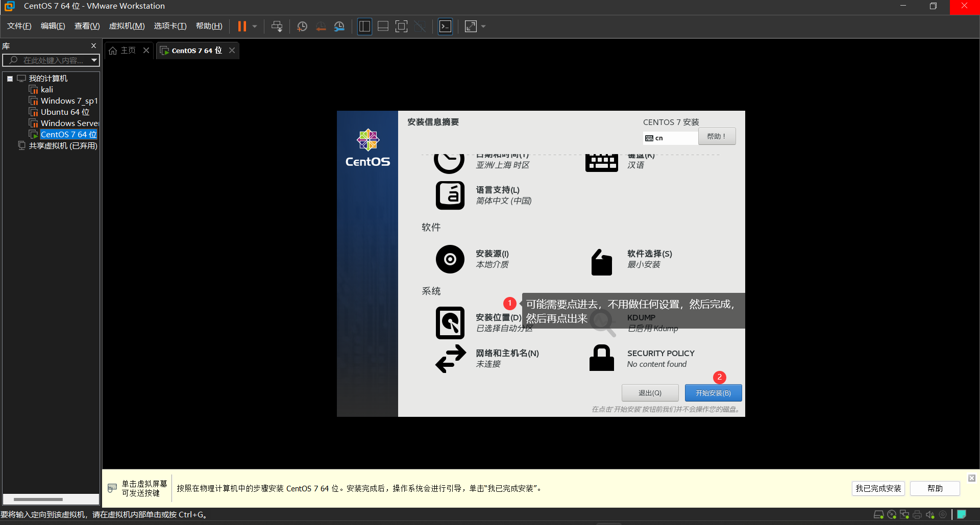Take a snapshot of the VM
This screenshot has height=525, width=980.
[x=302, y=27]
